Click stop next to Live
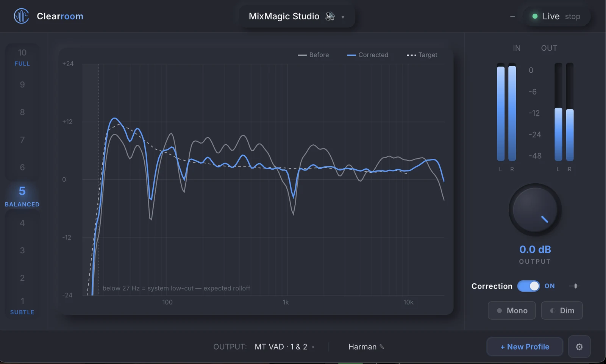 (572, 17)
